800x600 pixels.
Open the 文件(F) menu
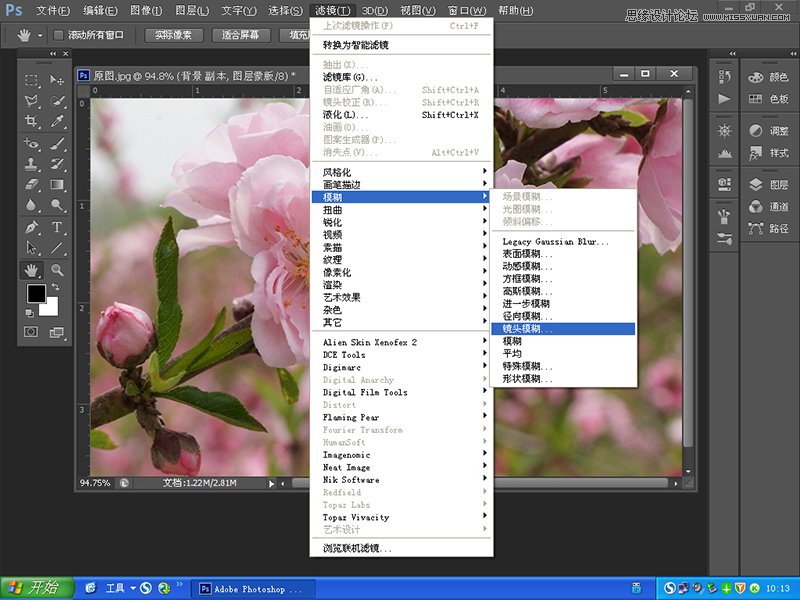click(53, 10)
